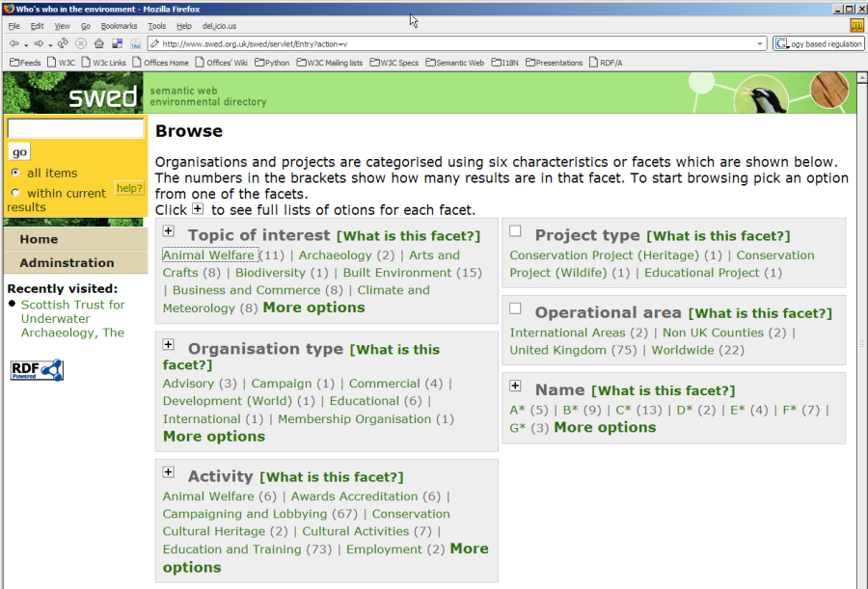The width and height of the screenshot is (868, 589).
Task: Click the Stop loading icon
Action: tap(81, 43)
